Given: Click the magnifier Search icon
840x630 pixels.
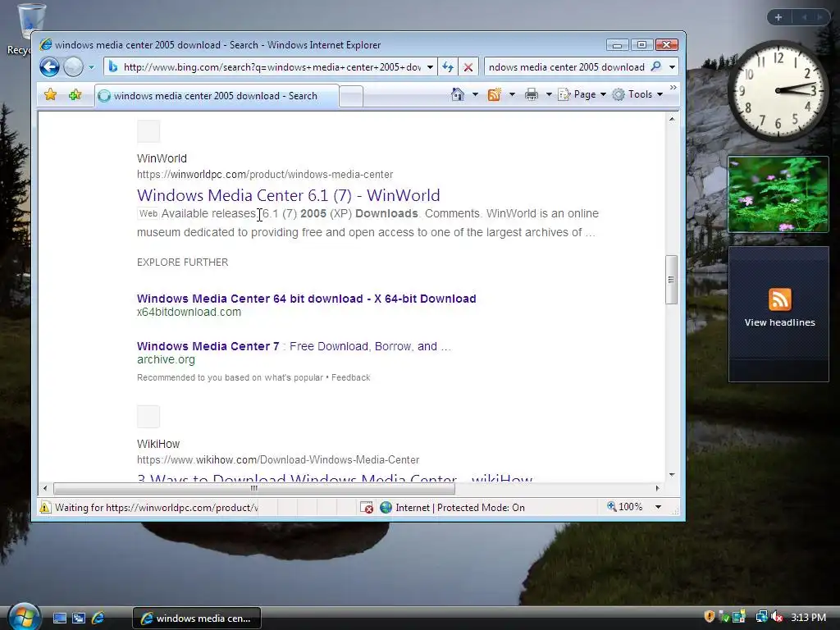Looking at the screenshot, I should [x=655, y=66].
